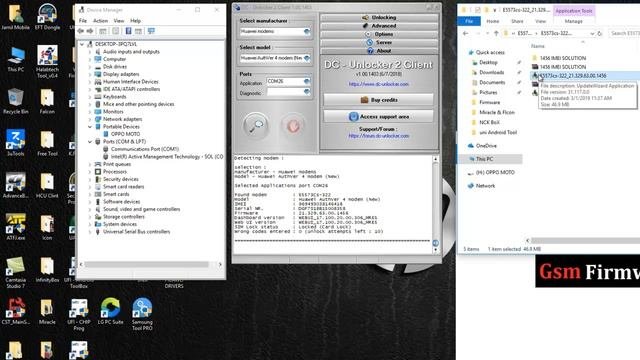Open the Help menu in Device Manager

pyautogui.click(x=136, y=21)
